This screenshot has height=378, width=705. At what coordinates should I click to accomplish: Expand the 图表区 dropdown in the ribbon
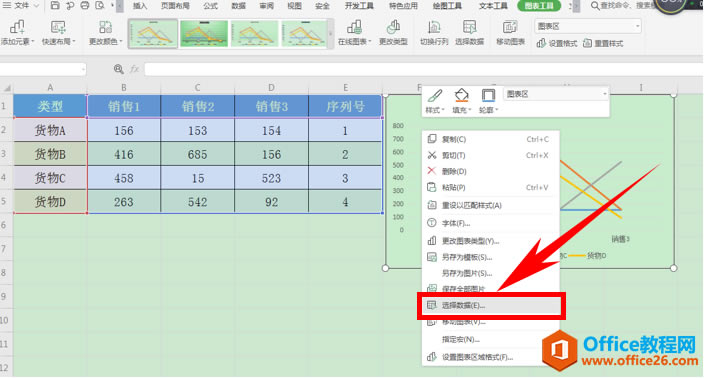point(637,27)
